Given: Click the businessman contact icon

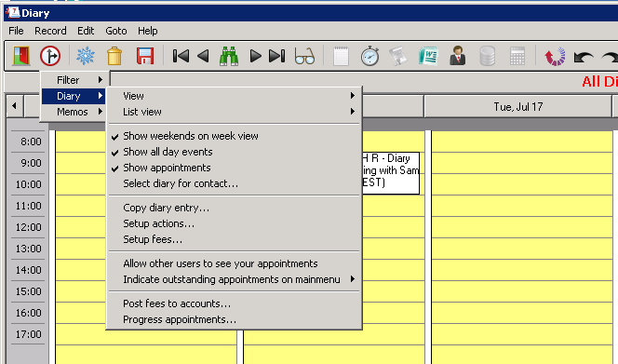Looking at the screenshot, I should pyautogui.click(x=458, y=56).
